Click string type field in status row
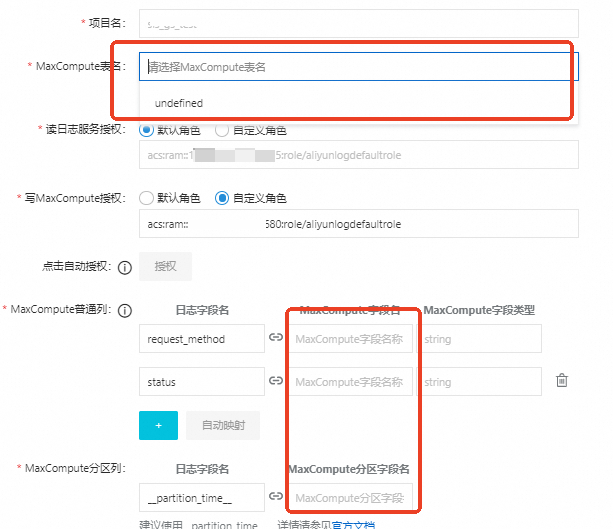This screenshot has height=529, width=613. click(x=479, y=382)
